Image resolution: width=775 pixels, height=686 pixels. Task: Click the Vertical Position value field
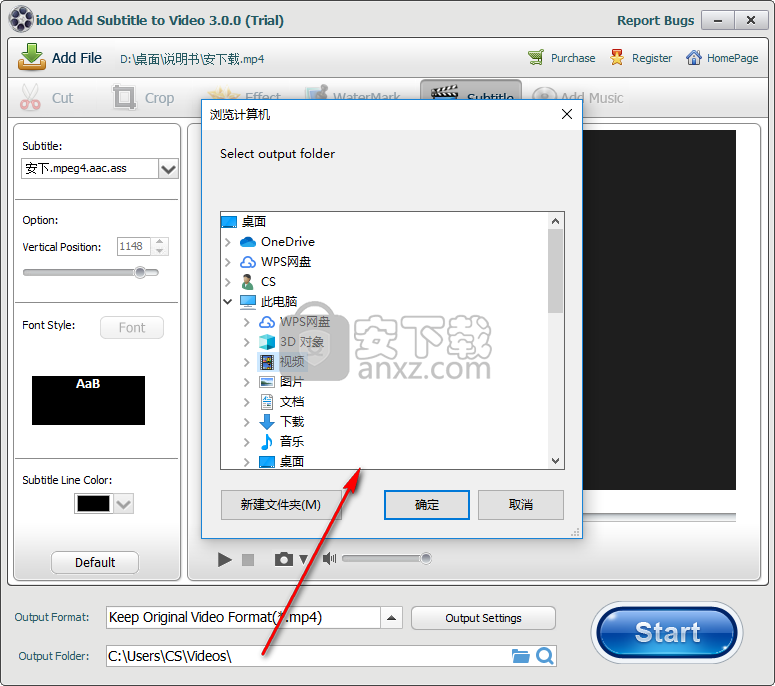133,246
